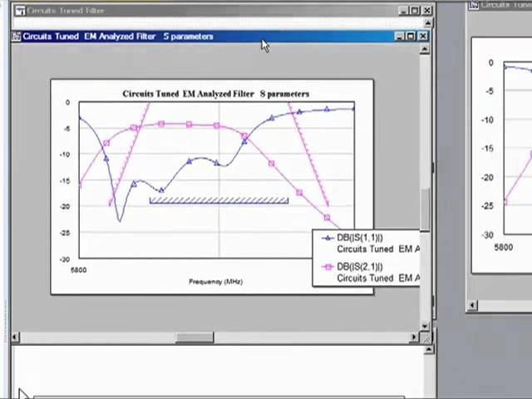
Task: Click the horizontal scrollbar right arrow
Action: [x=414, y=337]
